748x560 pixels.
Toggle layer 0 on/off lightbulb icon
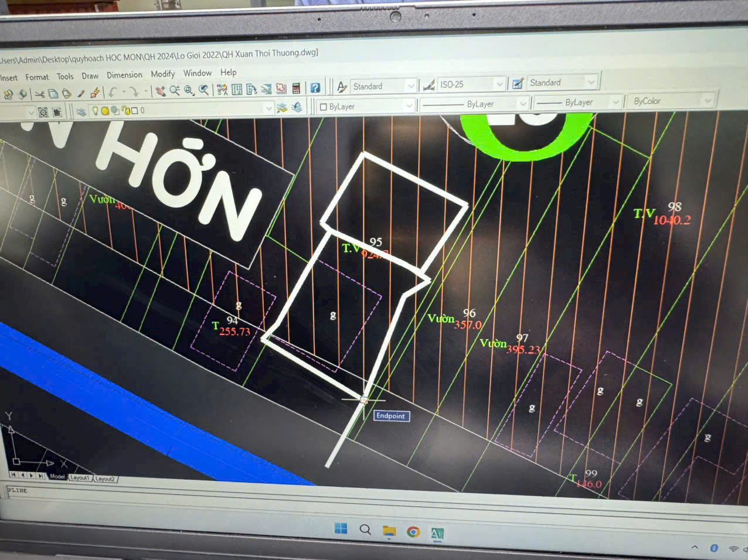click(96, 111)
